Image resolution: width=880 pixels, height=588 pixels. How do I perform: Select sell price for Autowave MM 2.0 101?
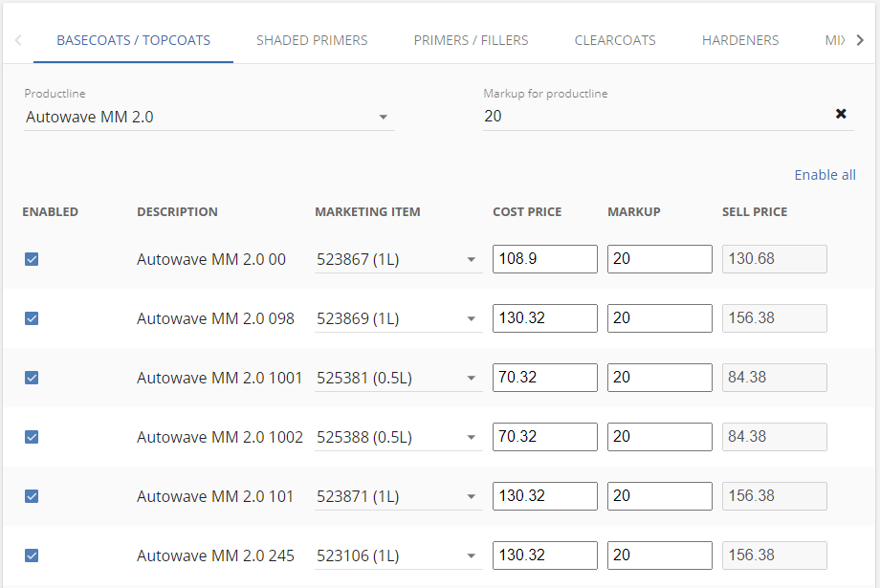tap(775, 496)
